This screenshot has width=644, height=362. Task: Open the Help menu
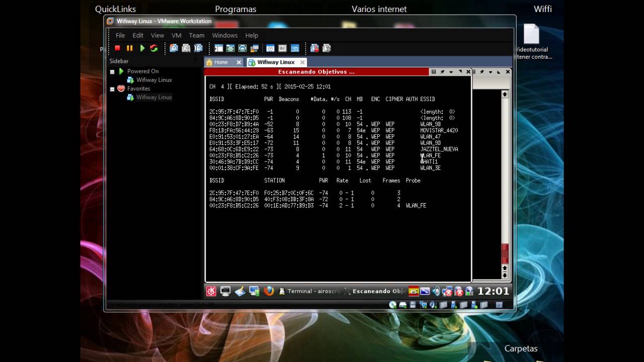point(252,35)
